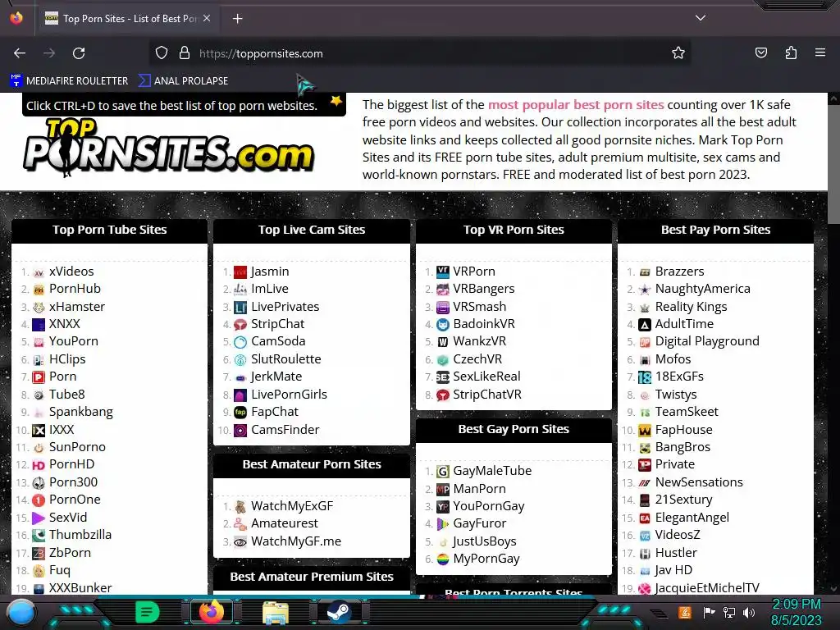Switch to Firefox in the taskbar

click(x=212, y=612)
